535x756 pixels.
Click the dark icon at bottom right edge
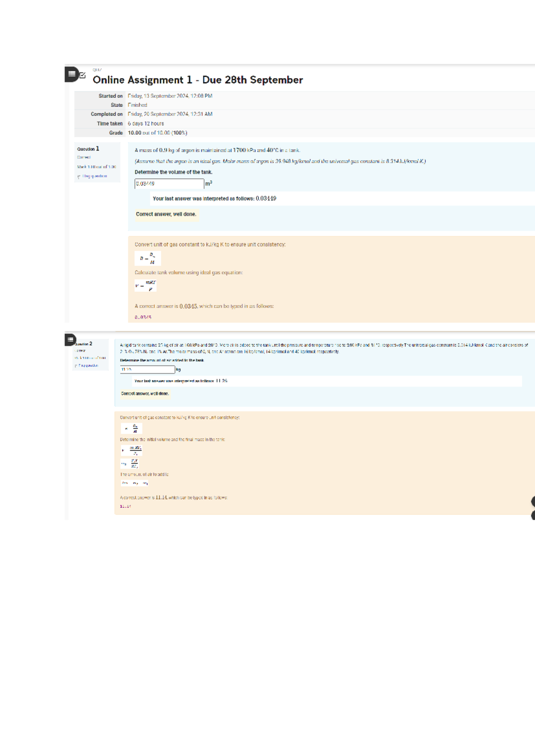click(533, 508)
